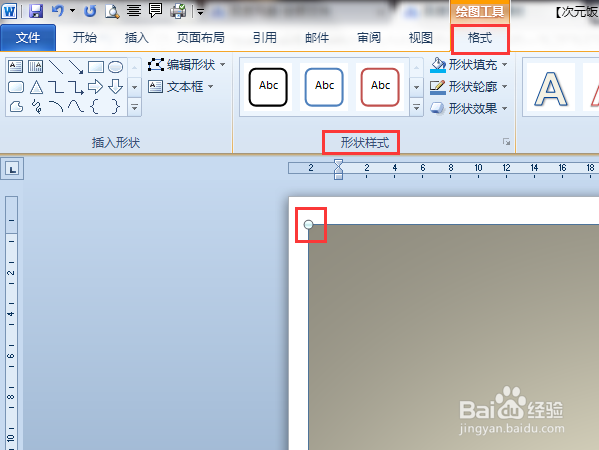The width and height of the screenshot is (599, 450).
Task: Open 形状样式 dialog launcher
Action: click(507, 142)
